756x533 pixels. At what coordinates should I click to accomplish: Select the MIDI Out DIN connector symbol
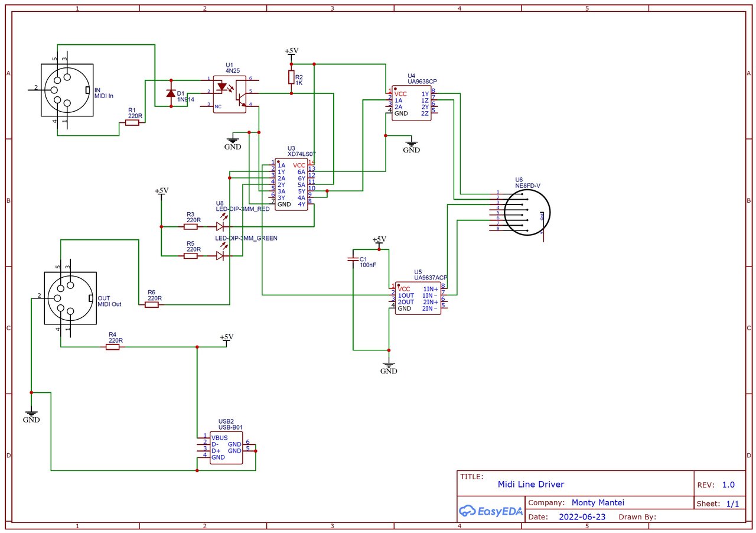coord(70,297)
